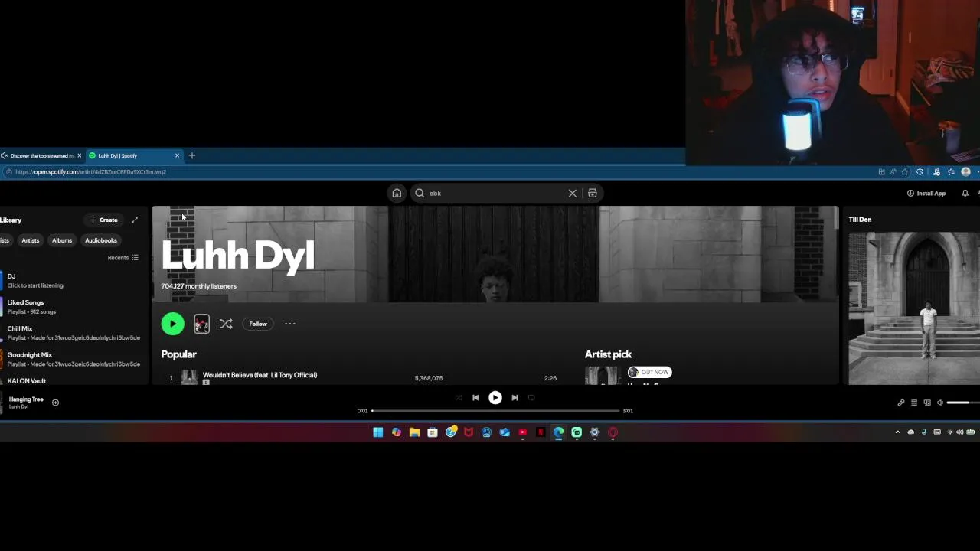
Task: Open the OUT NOW artist pick
Action: (x=649, y=372)
